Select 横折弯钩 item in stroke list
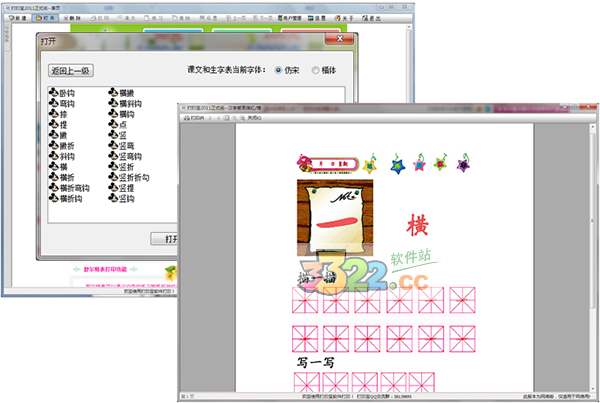Image resolution: width=600 pixels, height=403 pixels. pyautogui.click(x=69, y=188)
